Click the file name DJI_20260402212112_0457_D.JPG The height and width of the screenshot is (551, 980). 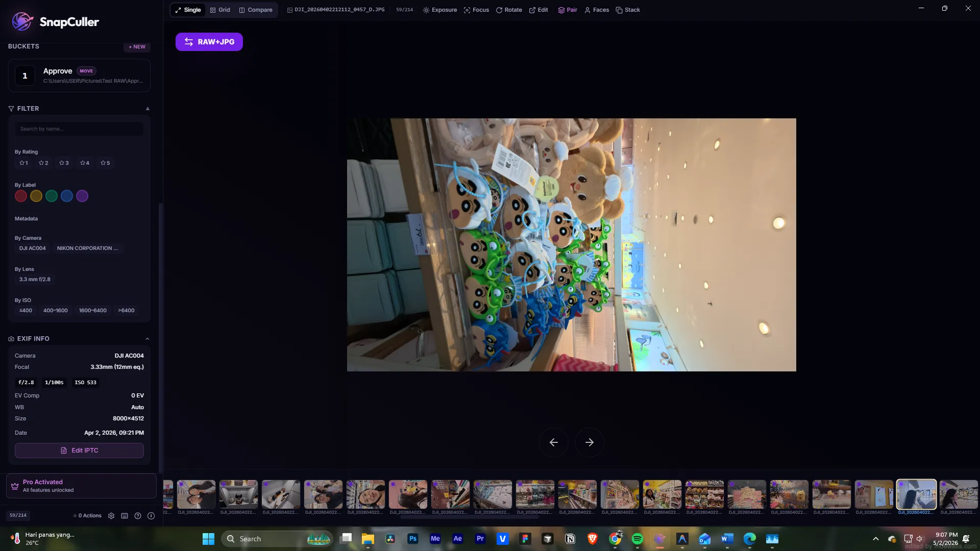pos(339,10)
